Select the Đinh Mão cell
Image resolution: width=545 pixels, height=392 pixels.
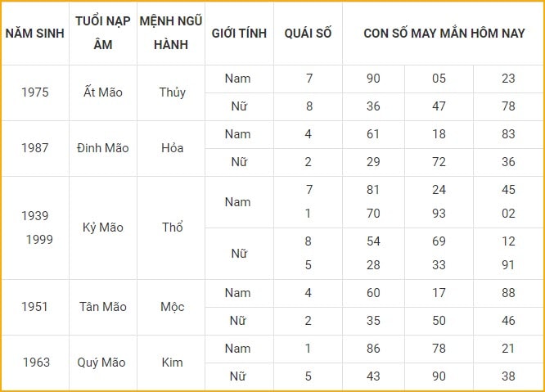[x=103, y=148]
